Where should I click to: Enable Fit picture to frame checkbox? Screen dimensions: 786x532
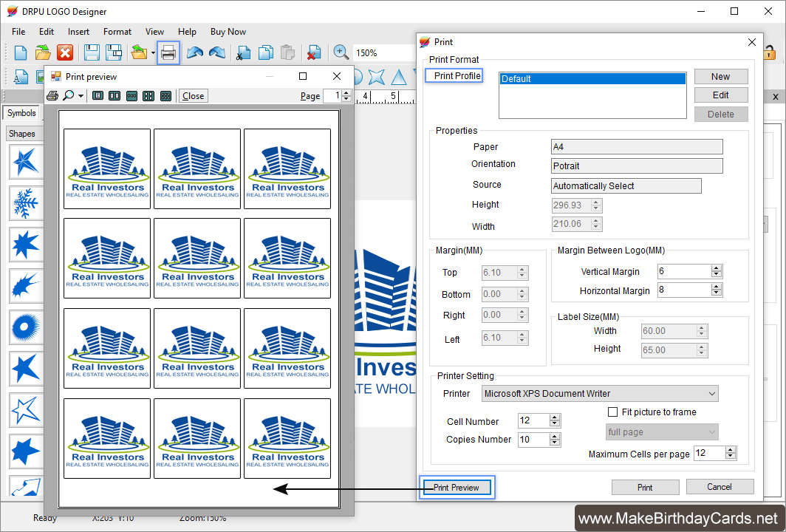pos(612,412)
